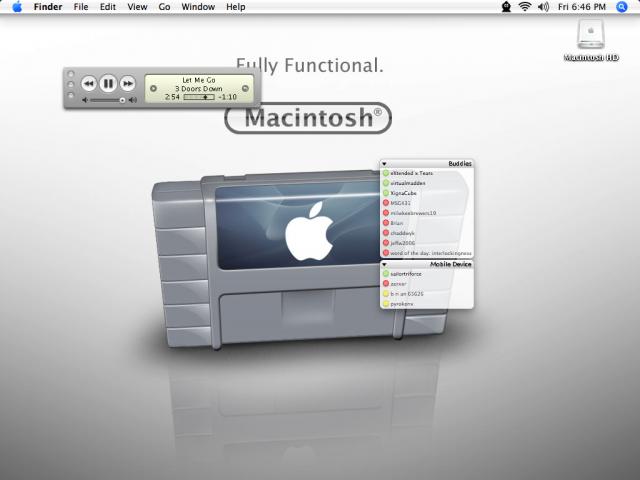Open Spotlight search
This screenshot has width=640, height=480.
pyautogui.click(x=622, y=7)
